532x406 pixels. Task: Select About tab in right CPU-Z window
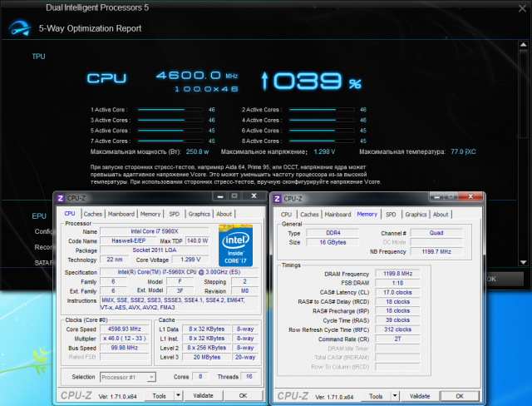click(x=441, y=215)
